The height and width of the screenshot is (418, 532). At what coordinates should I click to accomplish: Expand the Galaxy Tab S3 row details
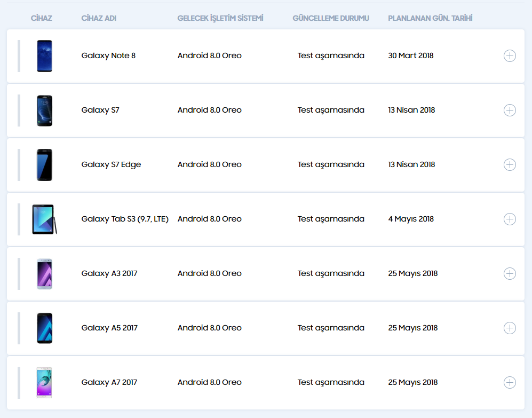click(x=510, y=219)
